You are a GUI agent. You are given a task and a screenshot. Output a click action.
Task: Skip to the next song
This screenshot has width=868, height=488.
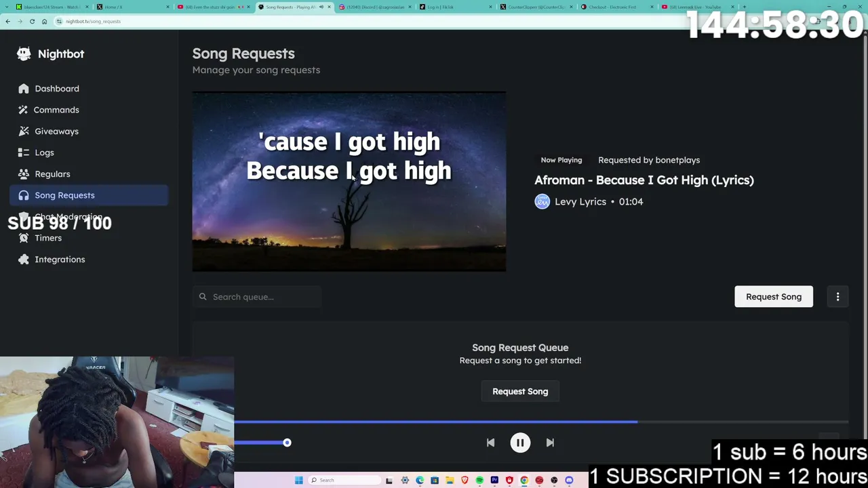click(550, 443)
